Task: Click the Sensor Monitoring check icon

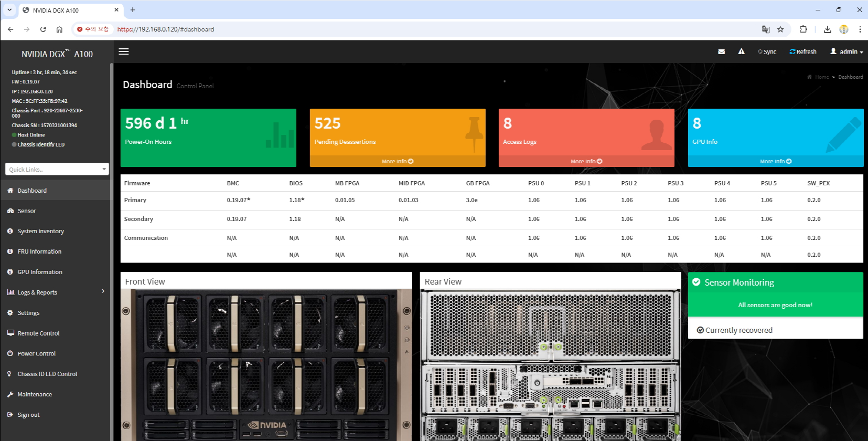Action: pyautogui.click(x=696, y=282)
